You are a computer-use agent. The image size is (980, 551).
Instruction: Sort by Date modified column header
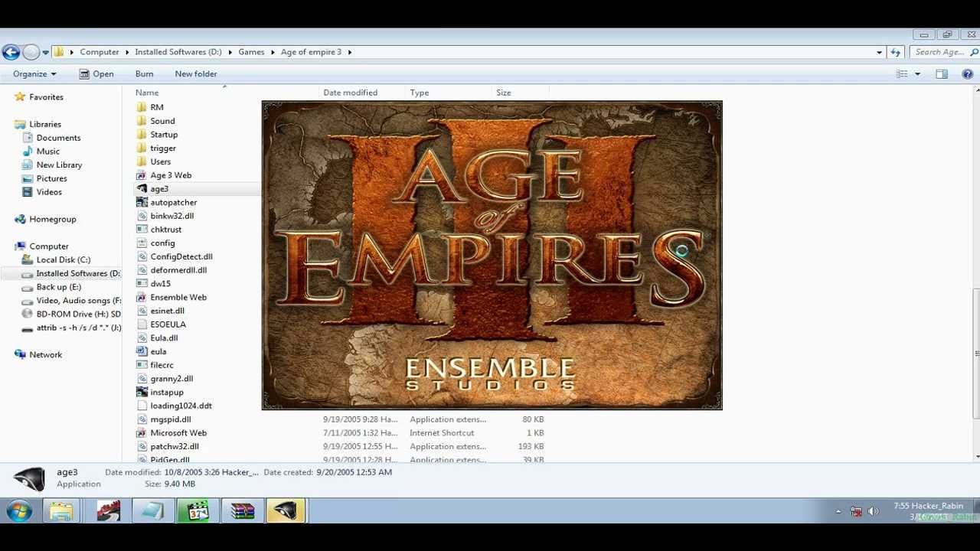(350, 93)
